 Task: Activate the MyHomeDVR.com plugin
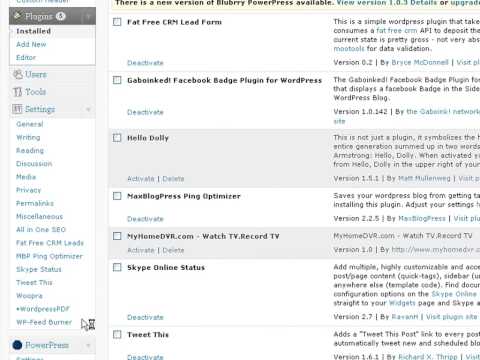[141, 250]
